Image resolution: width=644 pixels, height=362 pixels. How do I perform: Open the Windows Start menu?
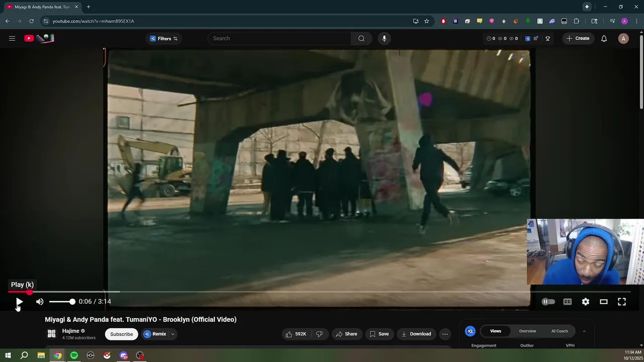coord(8,355)
